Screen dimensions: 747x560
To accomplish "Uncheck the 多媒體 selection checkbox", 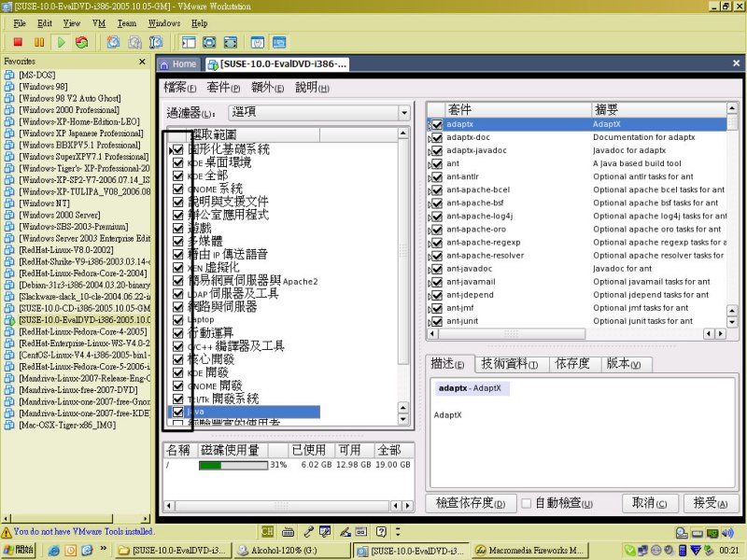I will pos(177,241).
